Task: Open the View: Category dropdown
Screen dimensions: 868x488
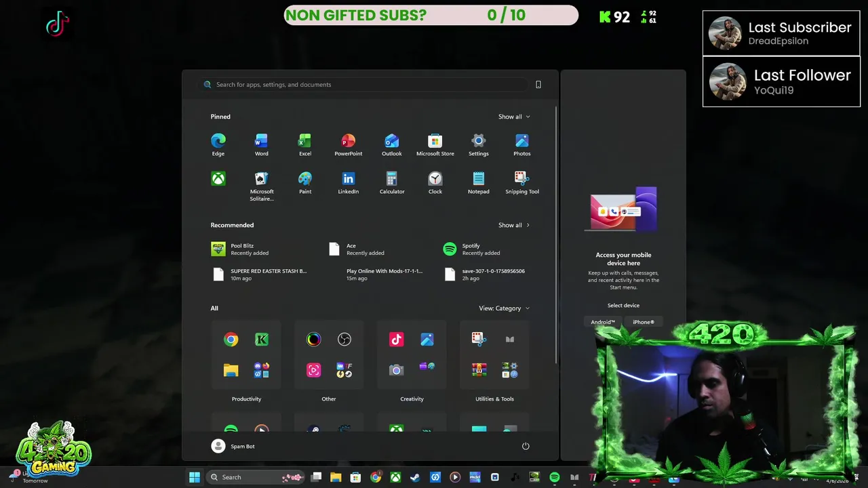Action: coord(505,308)
